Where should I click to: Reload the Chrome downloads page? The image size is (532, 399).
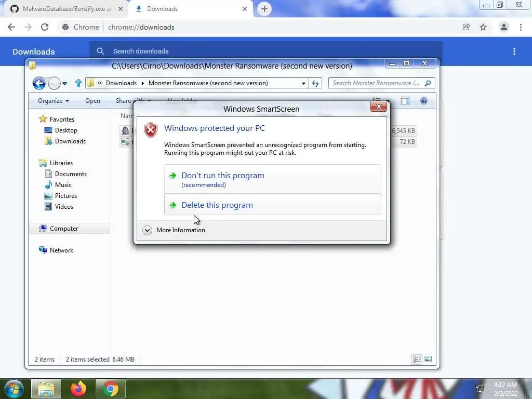pyautogui.click(x=45, y=27)
